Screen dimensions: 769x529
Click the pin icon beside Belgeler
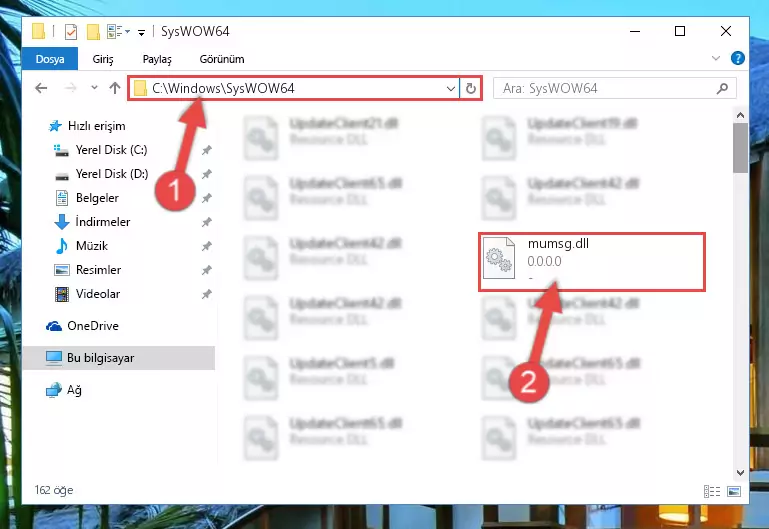(x=207, y=198)
